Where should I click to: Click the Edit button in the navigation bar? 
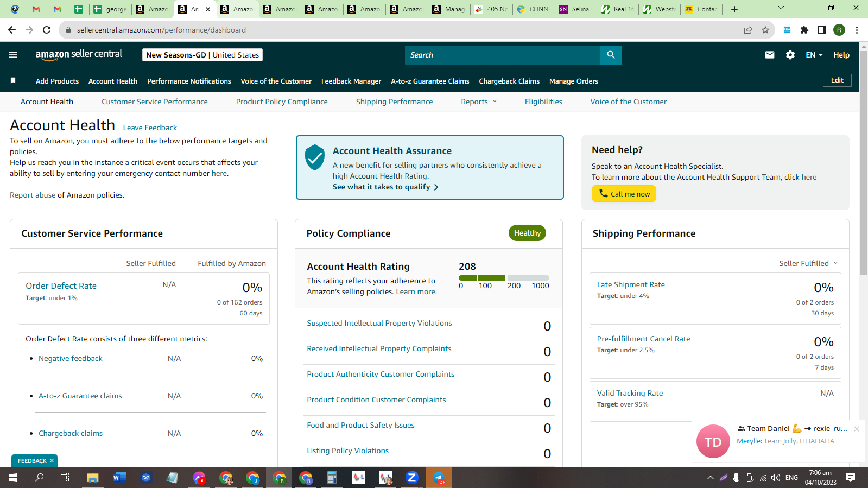(837, 80)
